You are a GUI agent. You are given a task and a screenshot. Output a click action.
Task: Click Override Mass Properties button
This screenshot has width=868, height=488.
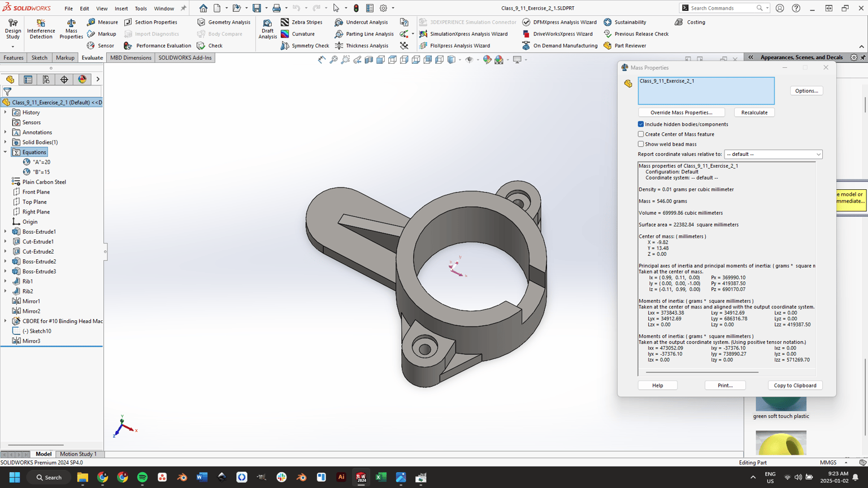pyautogui.click(x=681, y=112)
